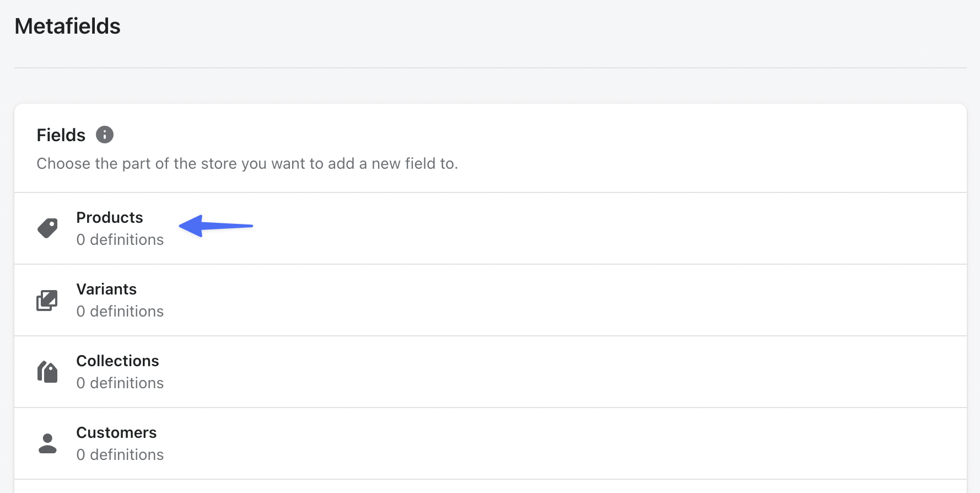Open Customers metafield definitions

tap(116, 432)
